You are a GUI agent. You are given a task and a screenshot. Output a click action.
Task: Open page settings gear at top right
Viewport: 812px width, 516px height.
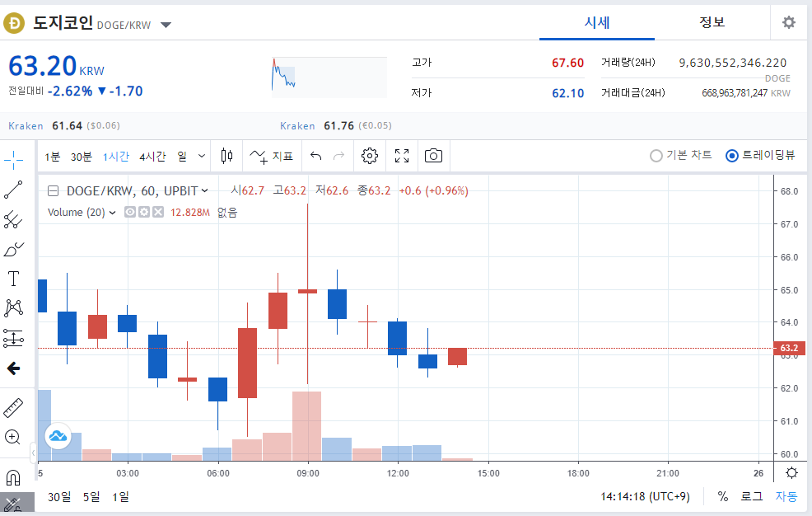pos(789,22)
